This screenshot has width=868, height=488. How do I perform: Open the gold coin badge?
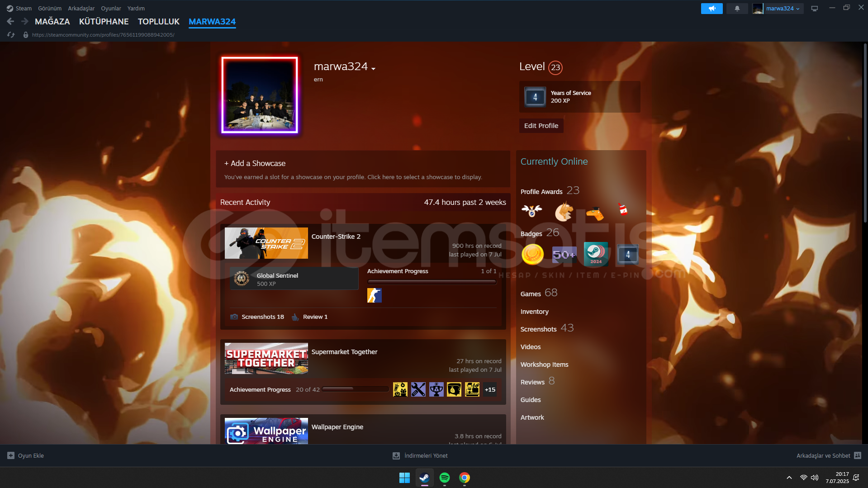pyautogui.click(x=532, y=254)
